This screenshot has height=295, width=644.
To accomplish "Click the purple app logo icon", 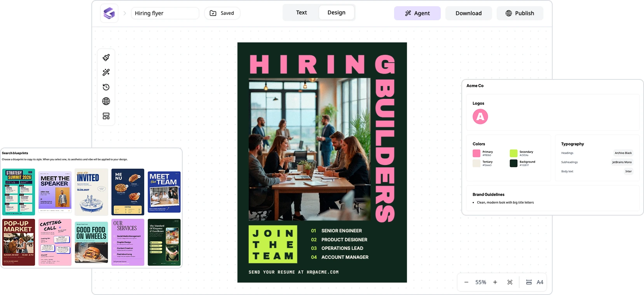I will 109,13.
